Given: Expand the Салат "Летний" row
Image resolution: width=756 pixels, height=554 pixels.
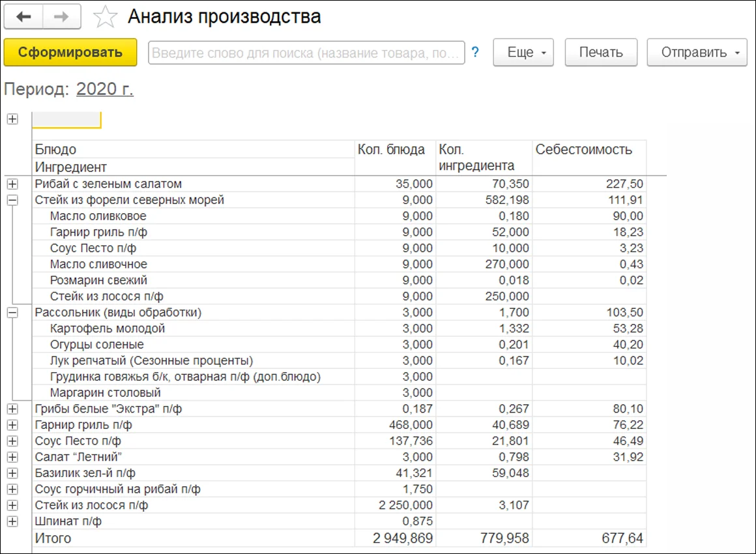Looking at the screenshot, I should (12, 457).
